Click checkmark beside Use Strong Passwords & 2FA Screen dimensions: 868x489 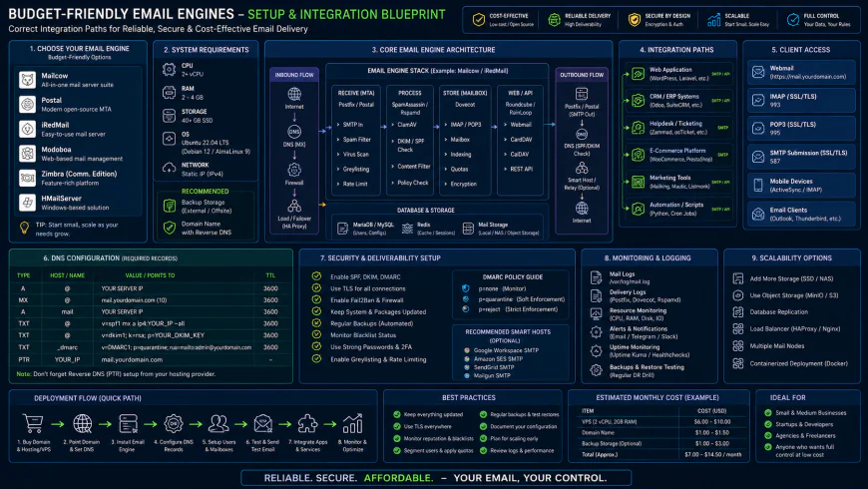point(316,346)
